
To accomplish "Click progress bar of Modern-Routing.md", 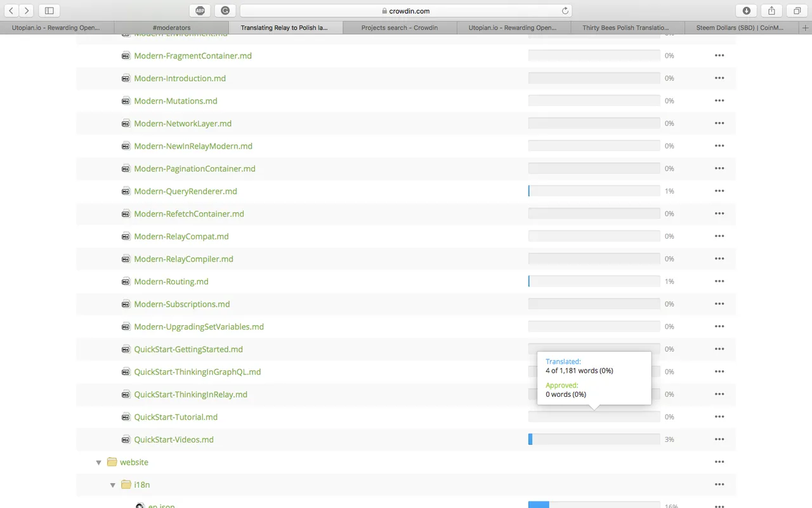I will (x=594, y=281).
